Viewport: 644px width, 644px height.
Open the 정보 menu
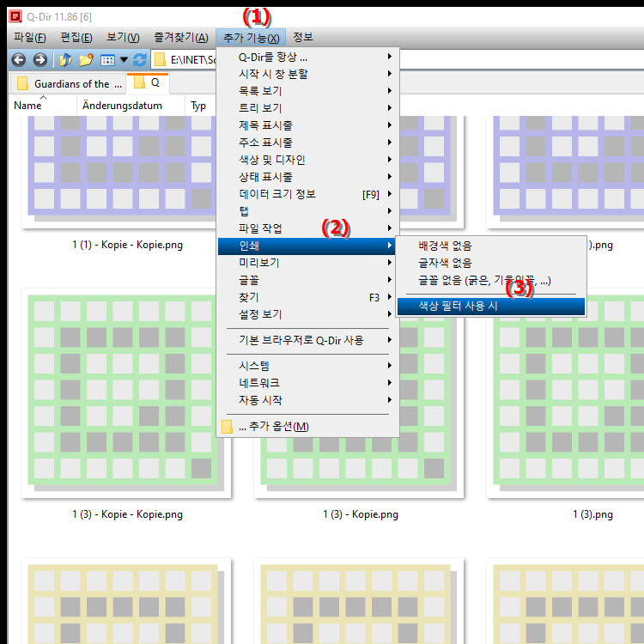point(303,38)
